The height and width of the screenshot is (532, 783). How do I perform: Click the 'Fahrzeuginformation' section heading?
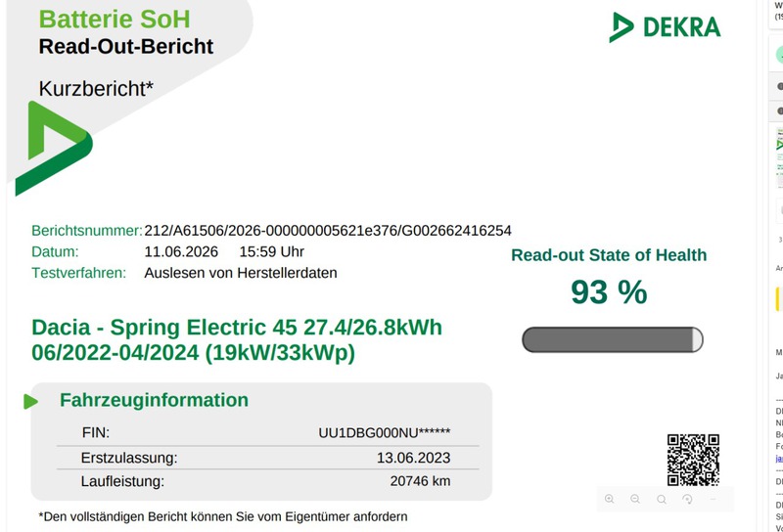pos(154,400)
